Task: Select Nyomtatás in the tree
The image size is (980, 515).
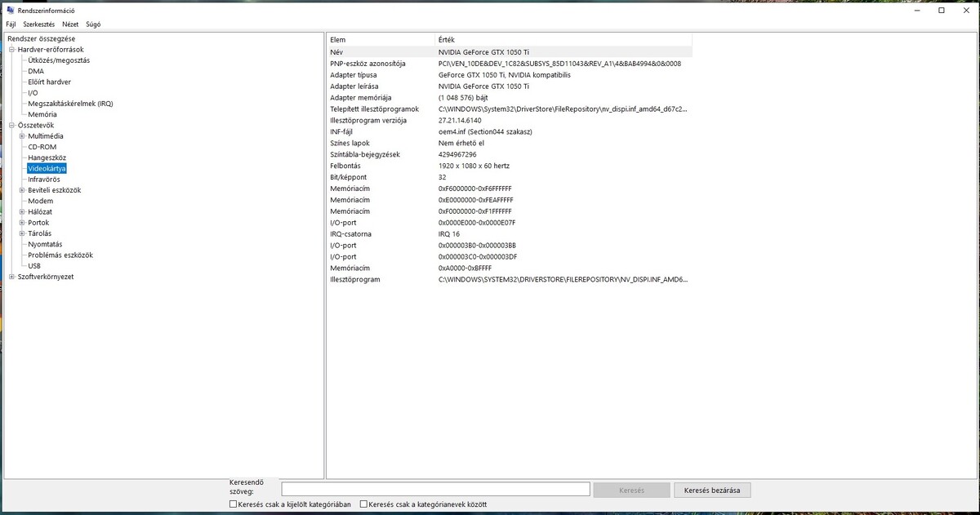Action: click(x=45, y=244)
